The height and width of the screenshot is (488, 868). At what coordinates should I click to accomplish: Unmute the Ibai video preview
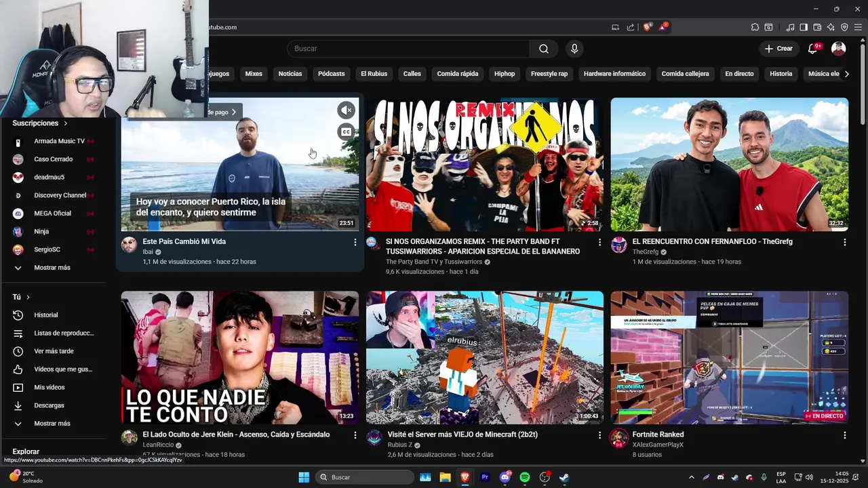[x=347, y=110]
